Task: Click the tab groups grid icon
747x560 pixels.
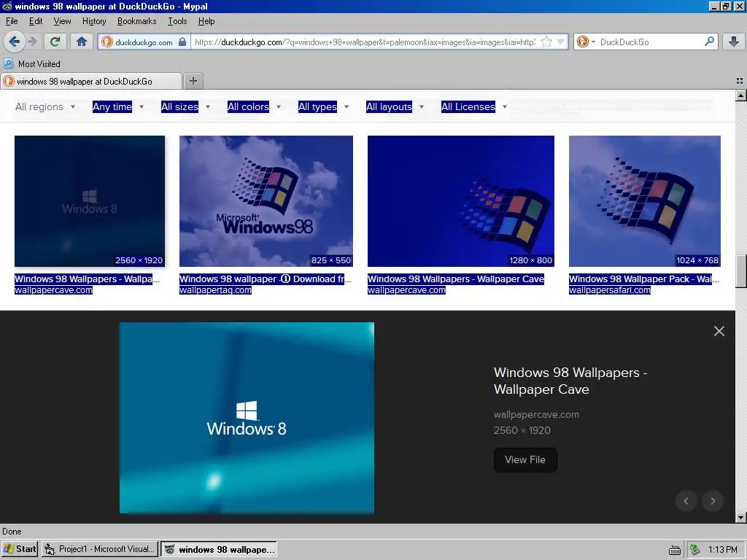Action: click(x=740, y=81)
